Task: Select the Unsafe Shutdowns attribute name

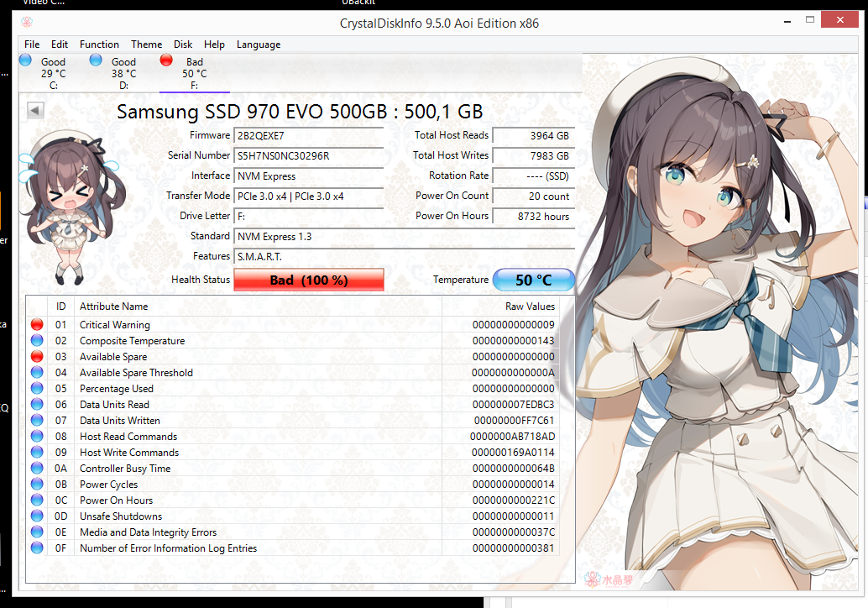Action: tap(121, 516)
